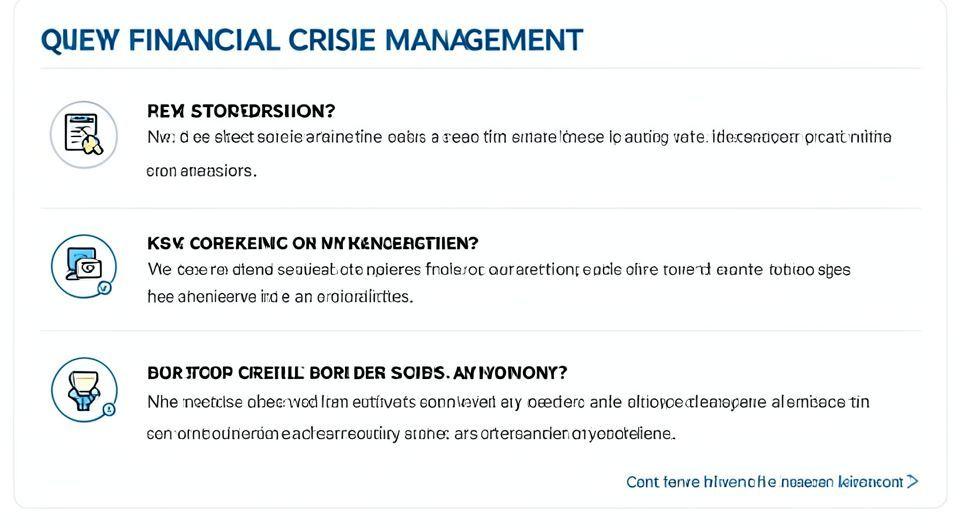The width and height of the screenshot is (960, 528).
Task: Click the checkmark badge on the monitor icon
Action: 105,288
